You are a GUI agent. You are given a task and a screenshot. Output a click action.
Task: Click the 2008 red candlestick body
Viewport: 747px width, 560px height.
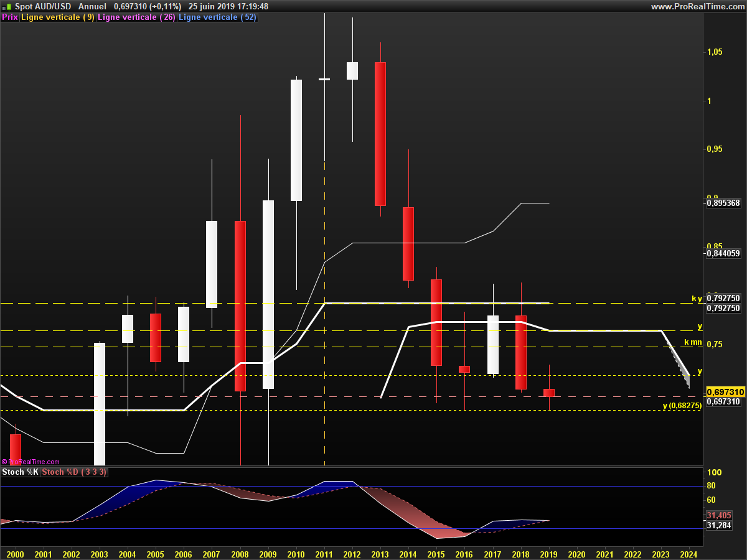click(240, 306)
